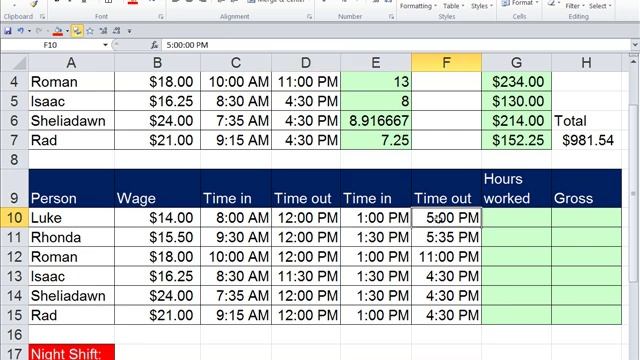The width and height of the screenshot is (640, 360).
Task: Select Luke's empty Hours worked cell
Action: [517, 218]
